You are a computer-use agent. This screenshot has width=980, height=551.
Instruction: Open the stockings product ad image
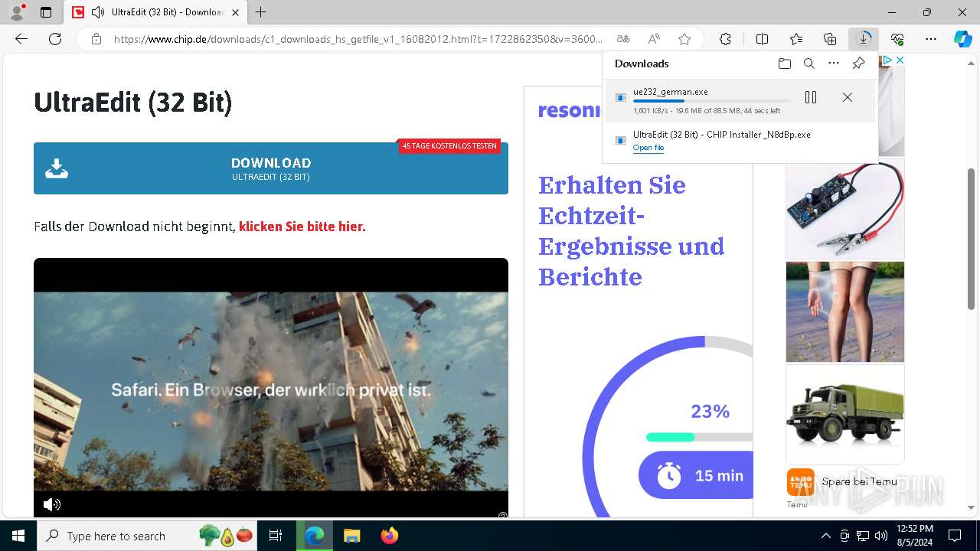(x=845, y=311)
